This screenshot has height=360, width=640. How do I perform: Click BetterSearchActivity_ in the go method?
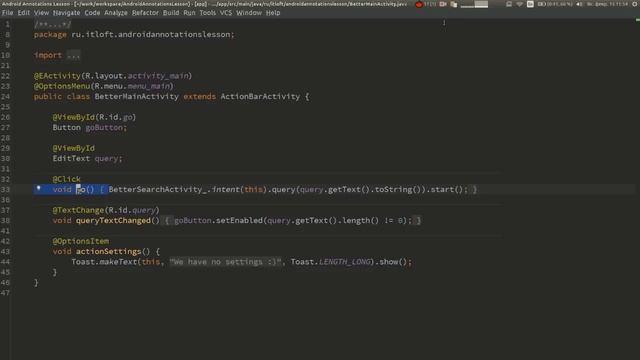(x=158, y=189)
